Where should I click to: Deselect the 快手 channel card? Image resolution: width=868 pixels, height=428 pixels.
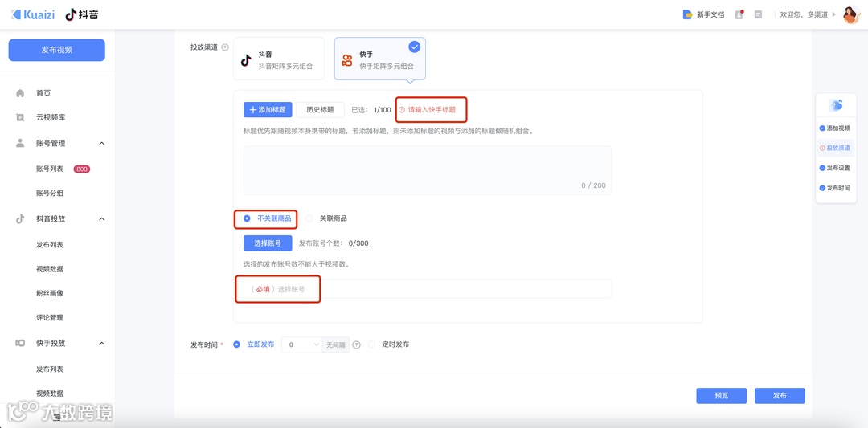click(x=379, y=59)
